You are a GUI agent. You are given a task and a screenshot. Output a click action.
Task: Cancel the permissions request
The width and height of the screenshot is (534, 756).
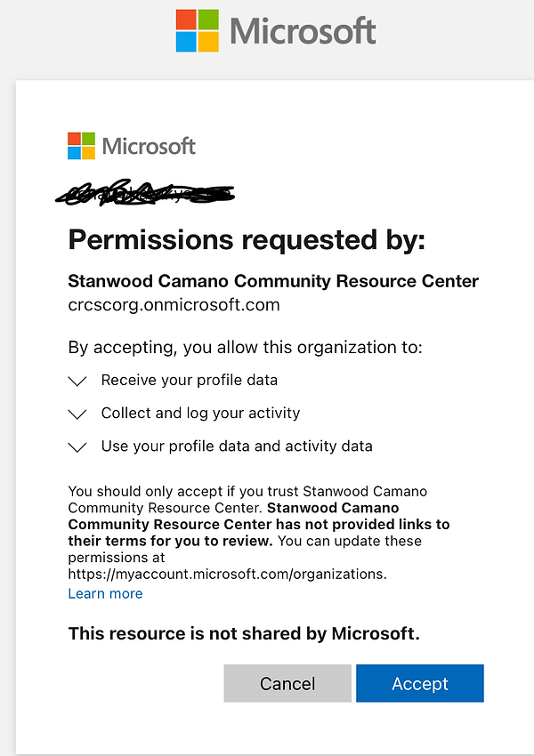coord(287,683)
